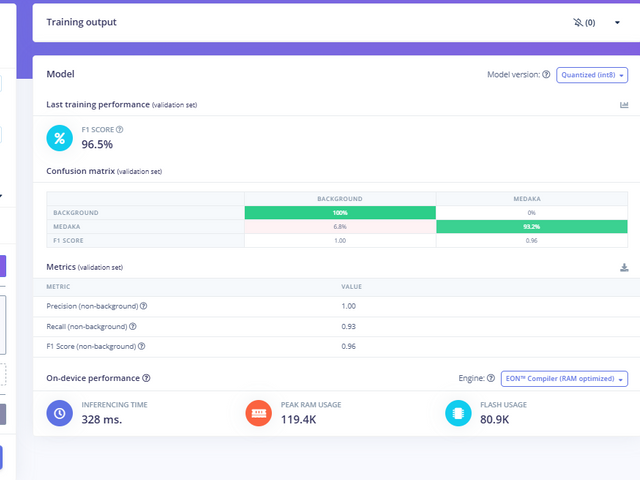The width and height of the screenshot is (640, 480).
Task: Click the Model version help icon
Action: pyautogui.click(x=546, y=75)
